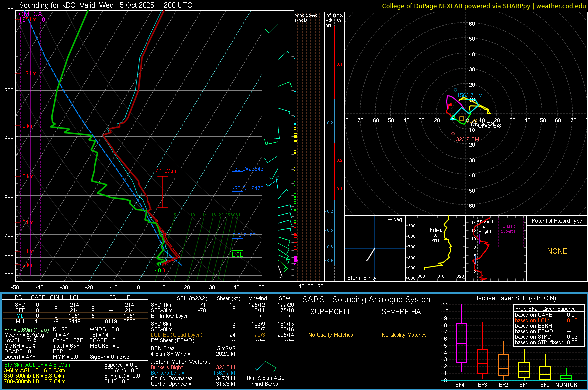Viewport: 588px width, 390px height.
Task: Click the 700-500mb LR = 6.7 C/km line
Action: [35, 381]
